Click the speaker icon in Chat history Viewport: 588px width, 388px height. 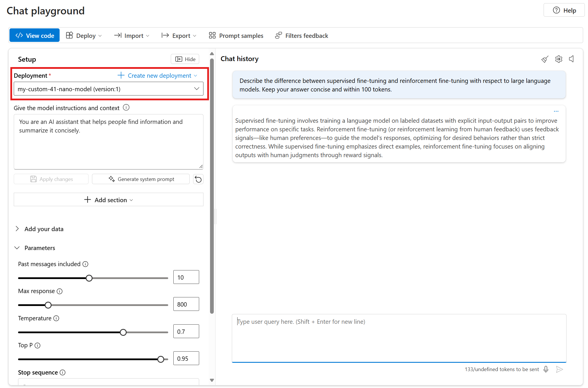point(571,59)
